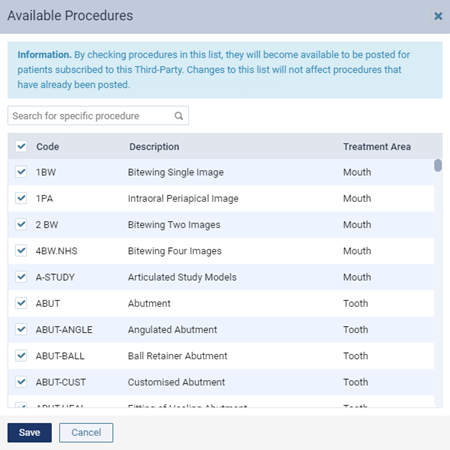Image resolution: width=450 pixels, height=450 pixels.
Task: Deselect the ABUT-BALL checkbox
Action: coord(21,356)
